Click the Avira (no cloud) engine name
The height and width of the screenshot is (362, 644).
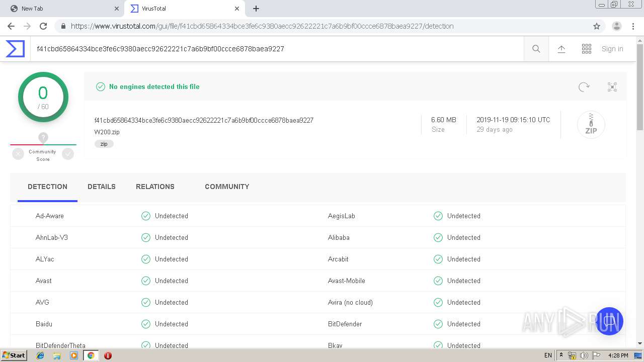coord(351,302)
